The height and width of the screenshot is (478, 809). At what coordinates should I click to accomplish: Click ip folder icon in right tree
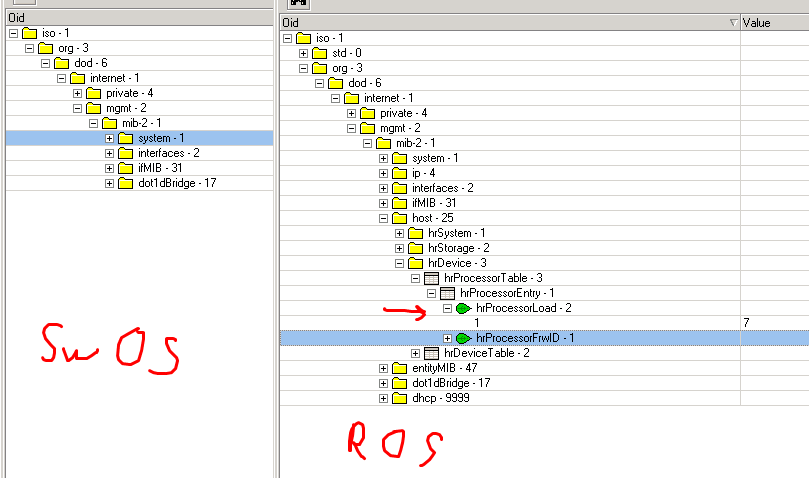399,173
